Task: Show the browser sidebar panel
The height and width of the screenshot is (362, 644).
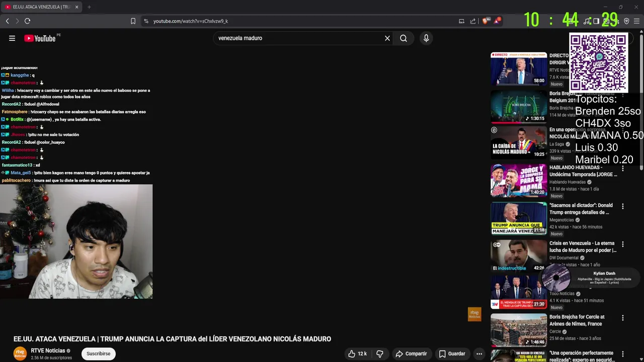Action: click(596, 21)
